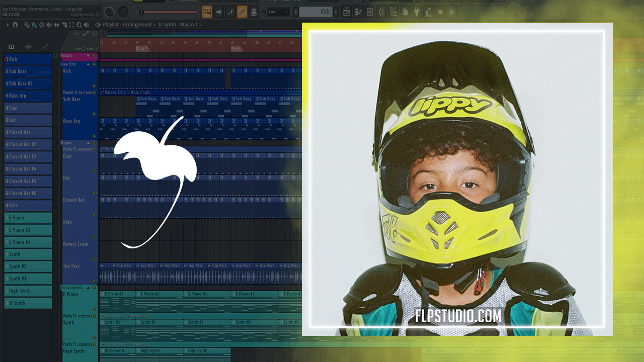This screenshot has width=644, height=362.
Task: Show patterns in picker via piano icon
Action: pos(12,47)
